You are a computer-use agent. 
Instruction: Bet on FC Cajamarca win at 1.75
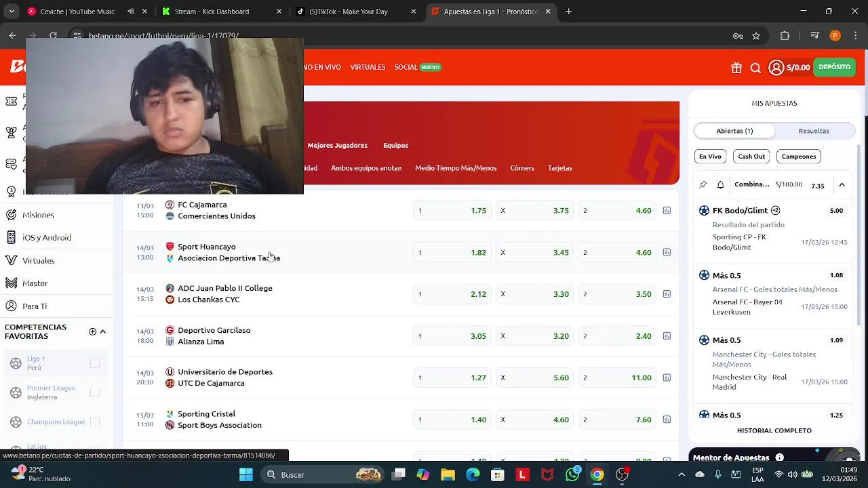(452, 211)
